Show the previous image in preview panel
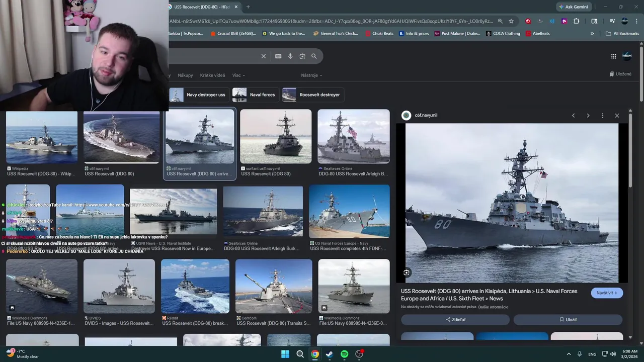644x362 pixels. [x=573, y=116]
